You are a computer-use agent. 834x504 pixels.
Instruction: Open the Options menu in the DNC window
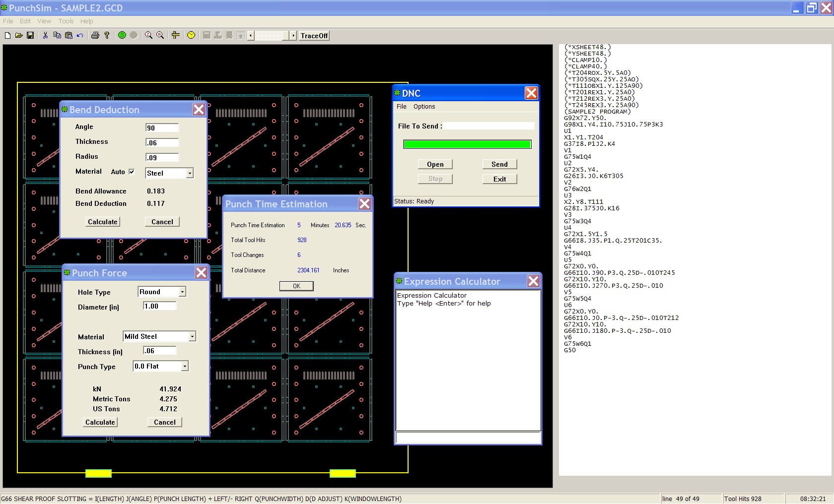424,106
